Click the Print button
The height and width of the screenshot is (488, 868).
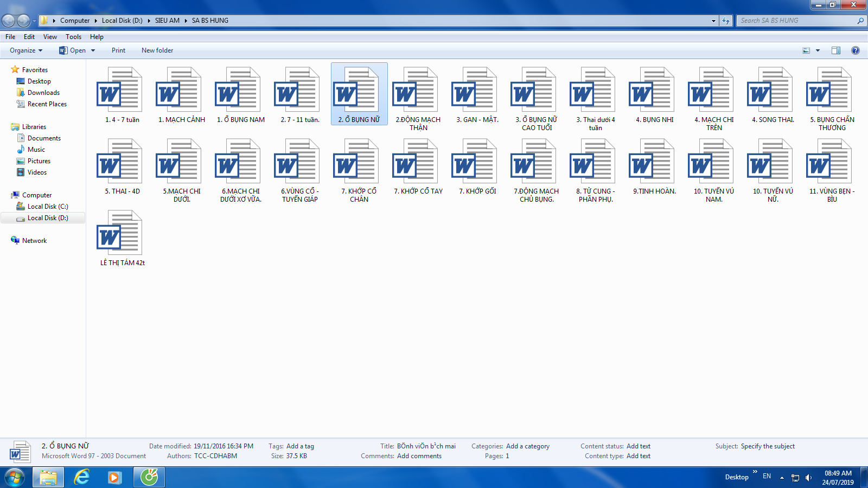118,50
